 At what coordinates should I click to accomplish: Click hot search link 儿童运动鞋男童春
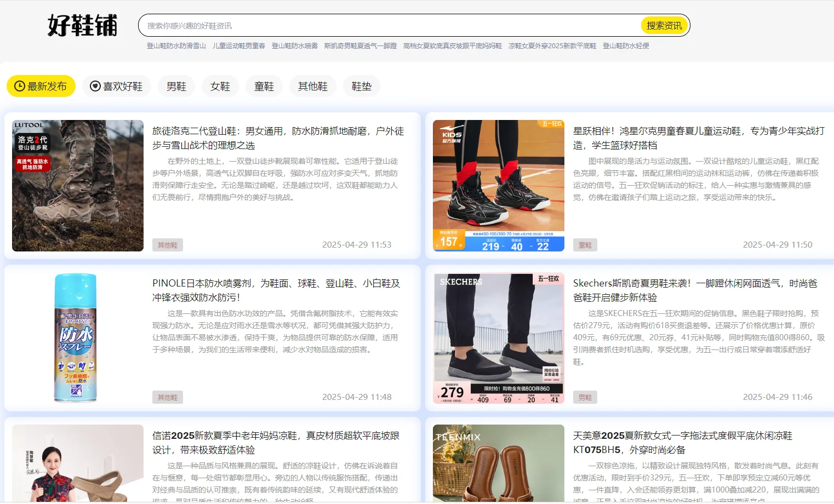click(238, 46)
